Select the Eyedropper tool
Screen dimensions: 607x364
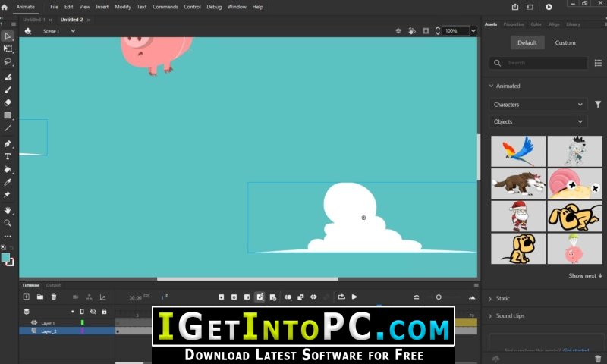click(x=8, y=182)
